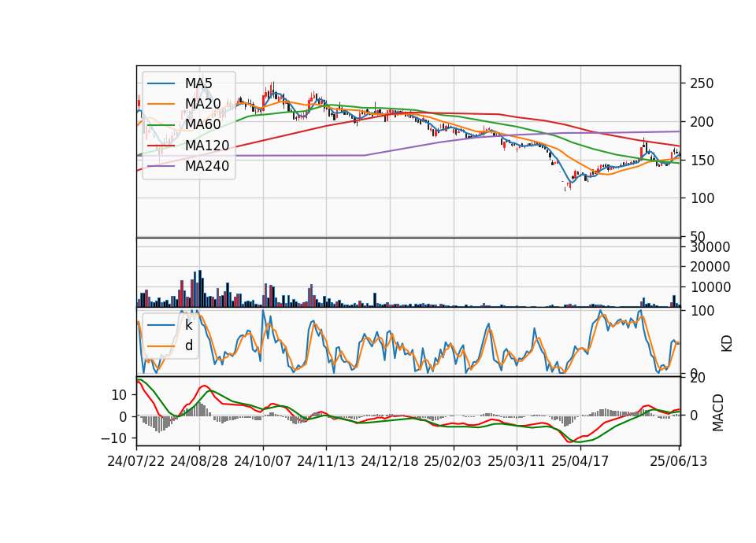
Task: Click the price low candle near April 2025
Action: 565,187
